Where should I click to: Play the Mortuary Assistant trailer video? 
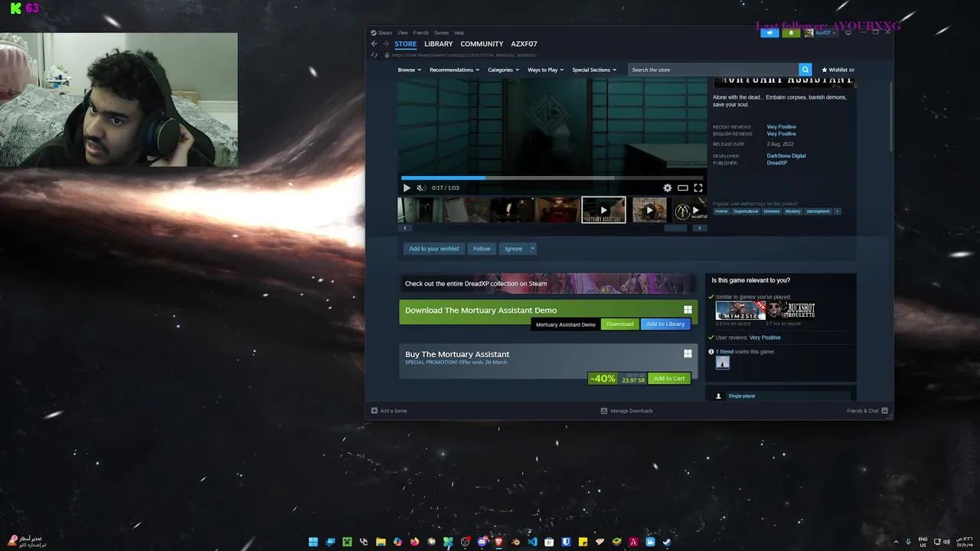pos(407,187)
